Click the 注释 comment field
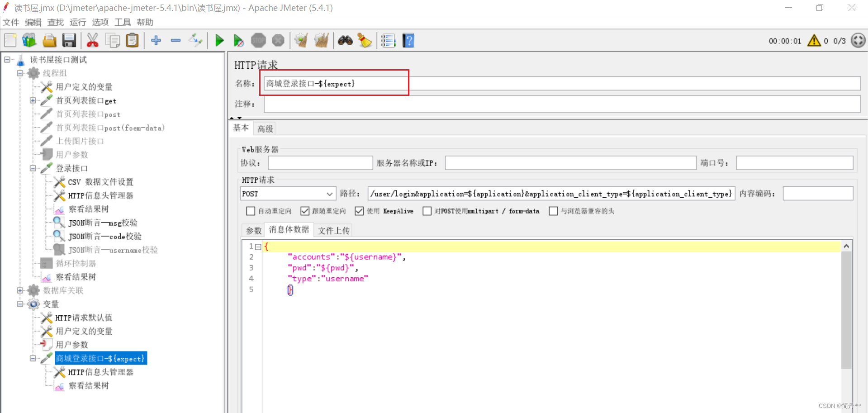 [562, 104]
